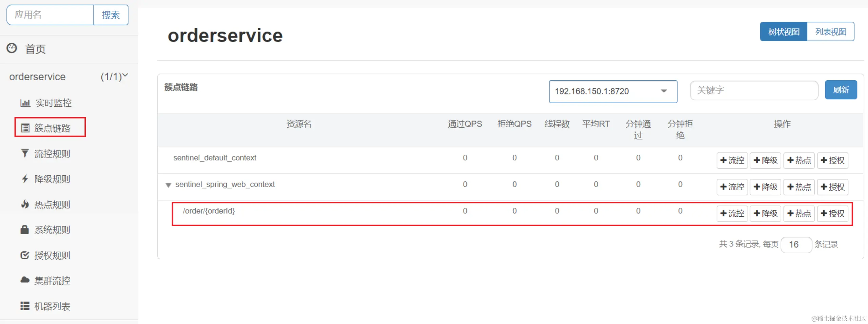The height and width of the screenshot is (324, 868).
Task: Edit the page size value 16
Action: 796,244
